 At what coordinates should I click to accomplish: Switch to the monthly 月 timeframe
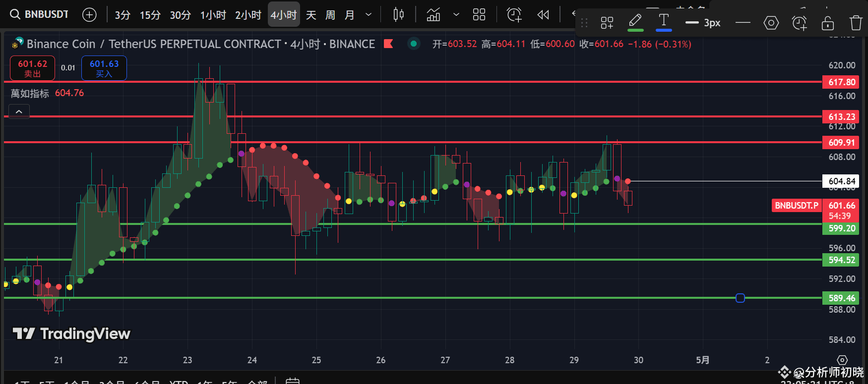(350, 15)
